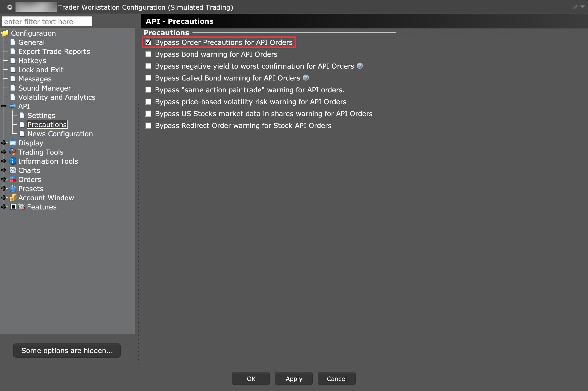Expand the Display tree node
588x391 pixels.
point(4,143)
